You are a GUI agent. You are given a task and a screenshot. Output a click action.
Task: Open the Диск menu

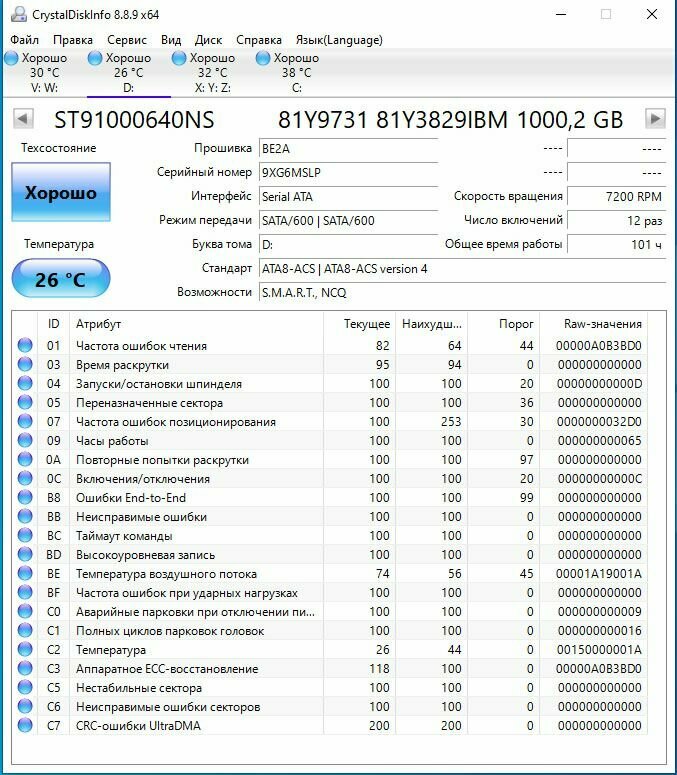tap(208, 40)
